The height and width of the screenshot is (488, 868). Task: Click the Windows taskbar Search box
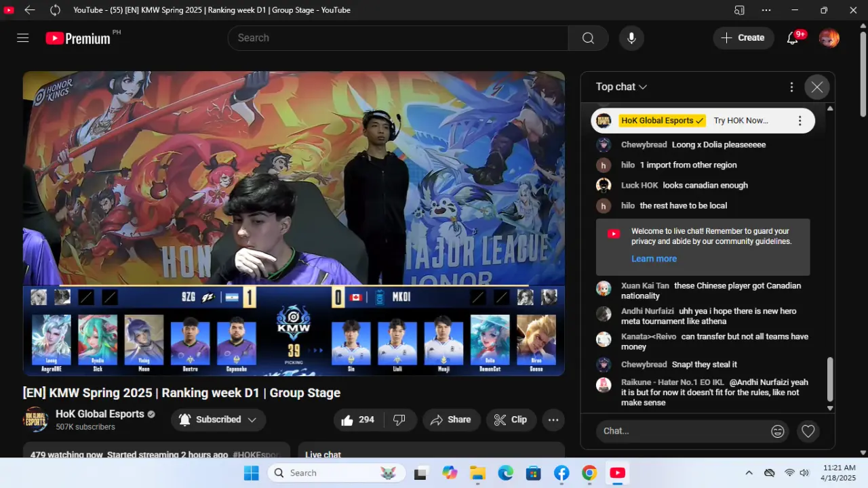(x=336, y=473)
